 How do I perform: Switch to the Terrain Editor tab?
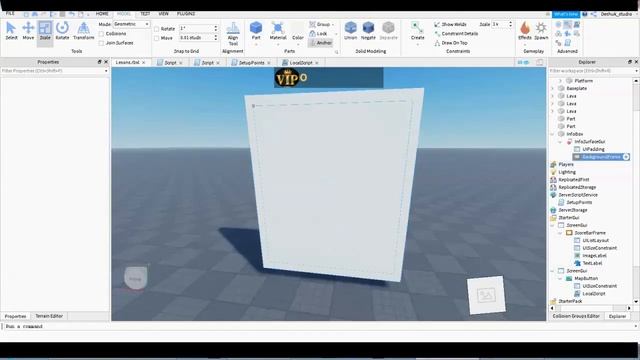click(x=49, y=316)
